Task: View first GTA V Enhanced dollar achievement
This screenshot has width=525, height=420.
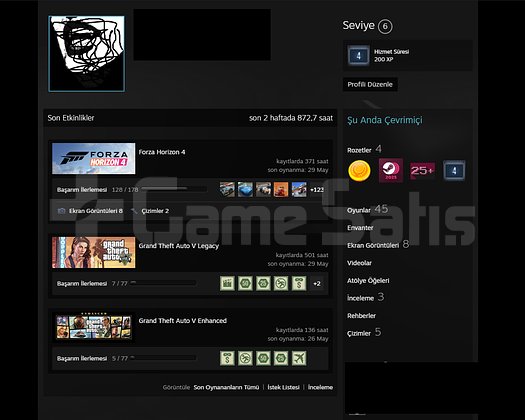Action: pos(227,358)
